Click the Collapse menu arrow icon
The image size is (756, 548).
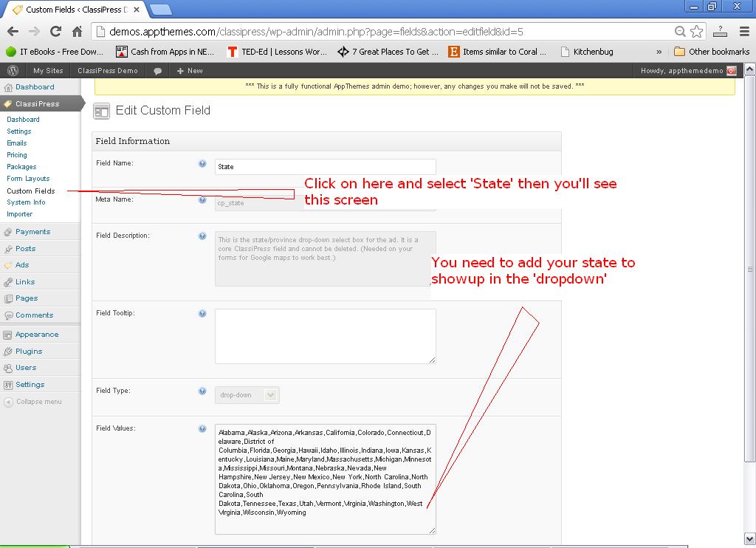8,403
